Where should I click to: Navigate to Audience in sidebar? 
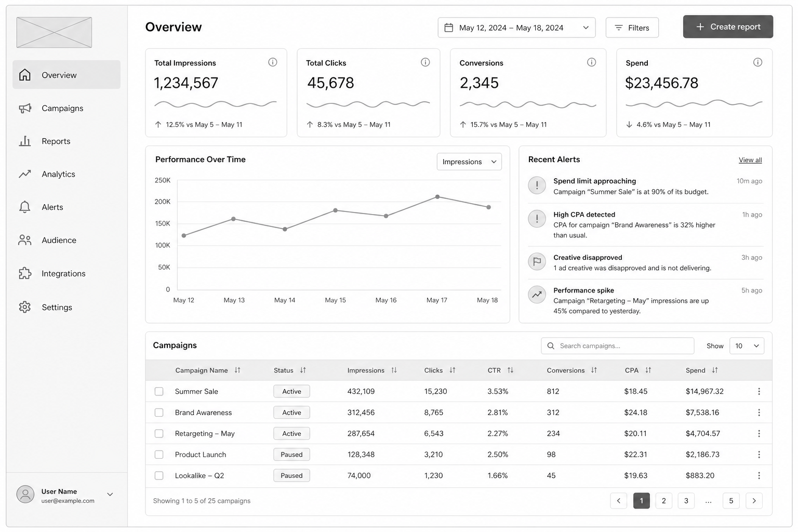(66, 240)
